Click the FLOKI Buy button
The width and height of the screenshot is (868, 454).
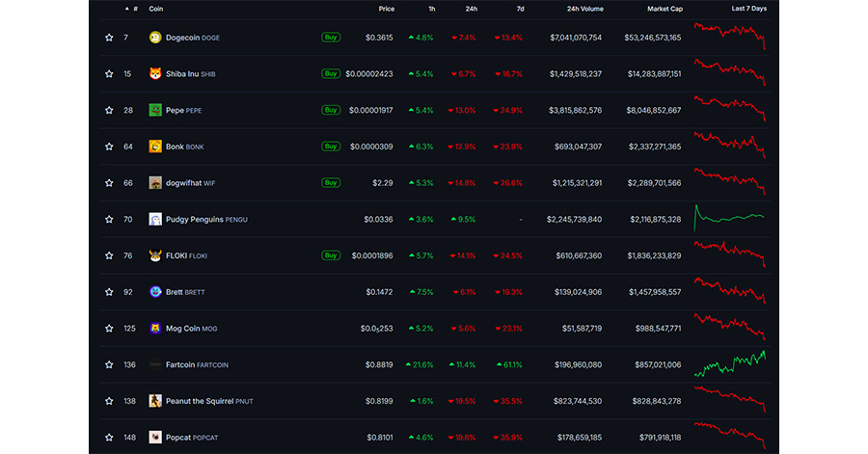pyautogui.click(x=331, y=255)
